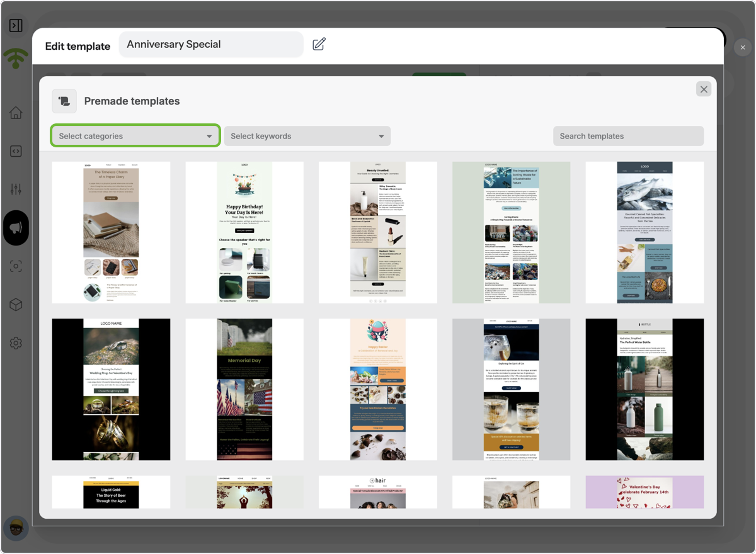
Task: Select the Sorting Waste sustainability template
Action: coord(512,232)
